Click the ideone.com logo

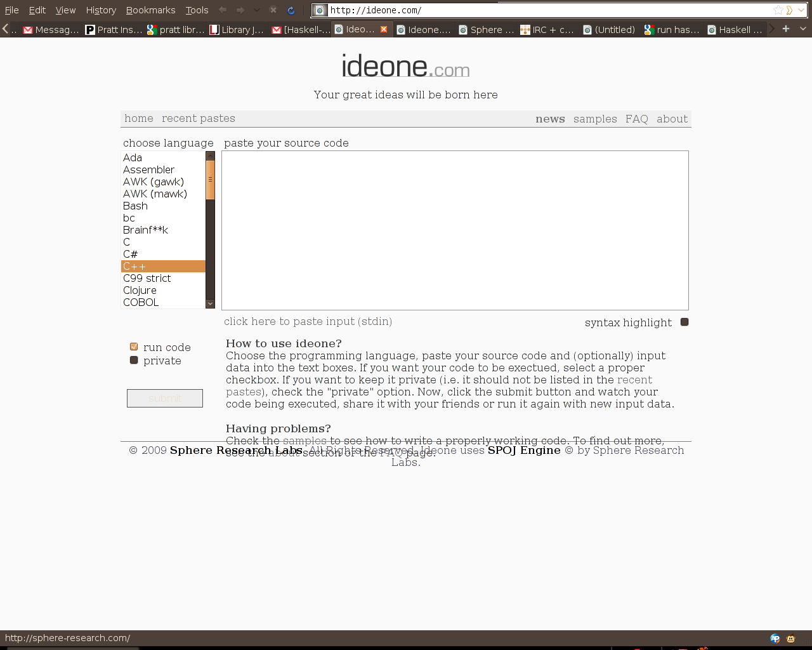(406, 65)
